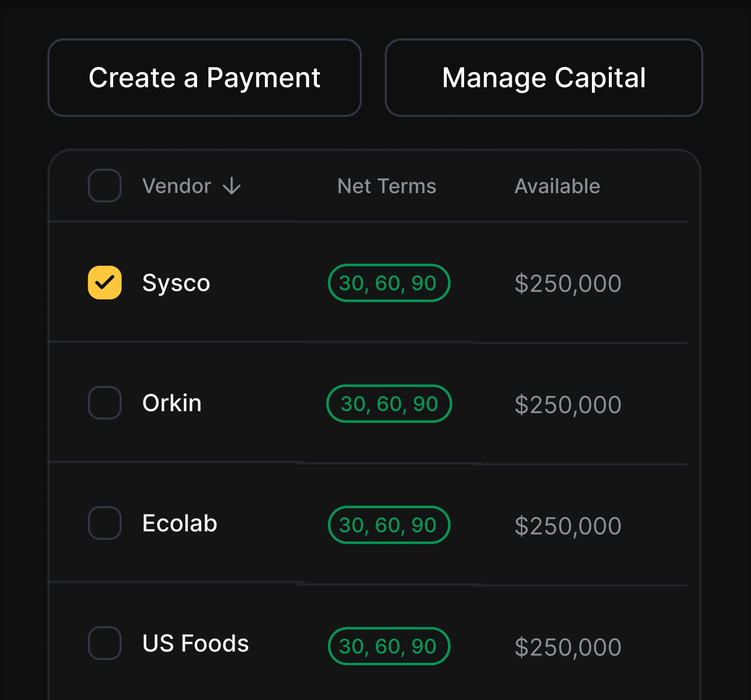Open Sysco's 30, 60, 90 terms badge
This screenshot has width=751, height=700.
point(389,283)
